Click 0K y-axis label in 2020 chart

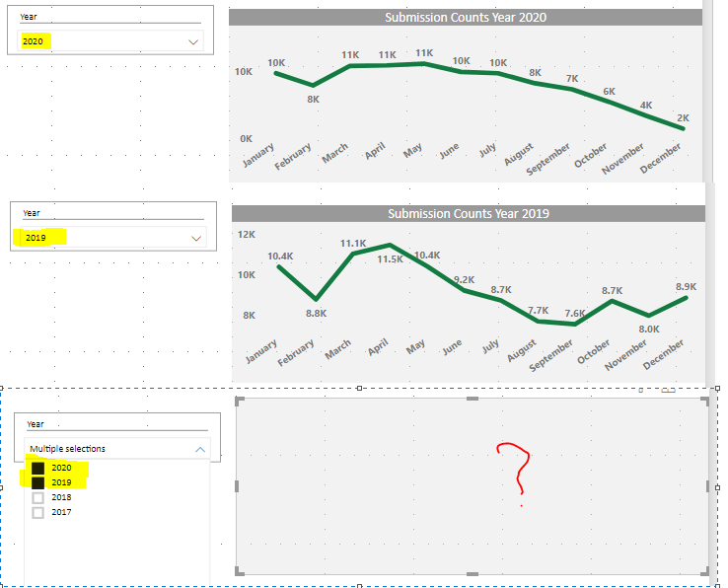246,139
